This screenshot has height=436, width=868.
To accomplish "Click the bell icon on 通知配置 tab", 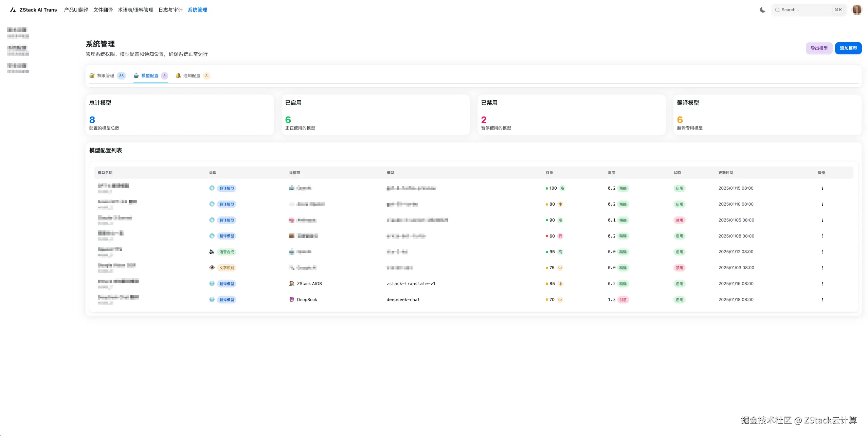I will click(178, 75).
